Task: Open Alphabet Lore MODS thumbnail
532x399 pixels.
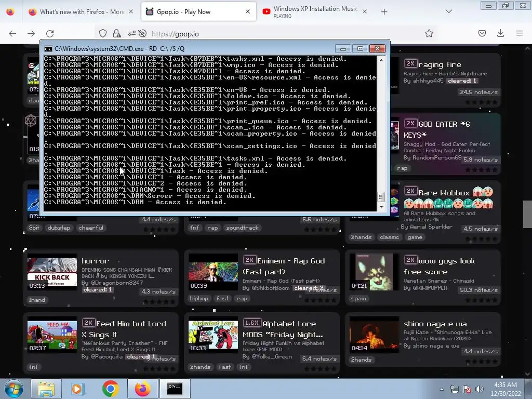Action: [213, 335]
